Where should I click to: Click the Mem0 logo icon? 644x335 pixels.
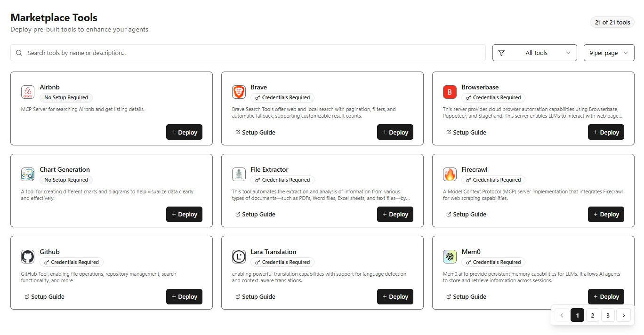pyautogui.click(x=450, y=256)
